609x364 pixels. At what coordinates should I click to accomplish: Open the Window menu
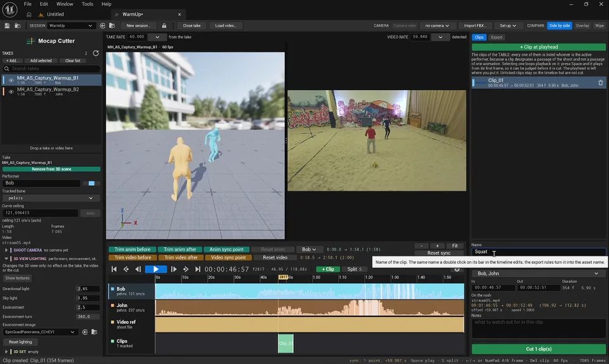(65, 4)
